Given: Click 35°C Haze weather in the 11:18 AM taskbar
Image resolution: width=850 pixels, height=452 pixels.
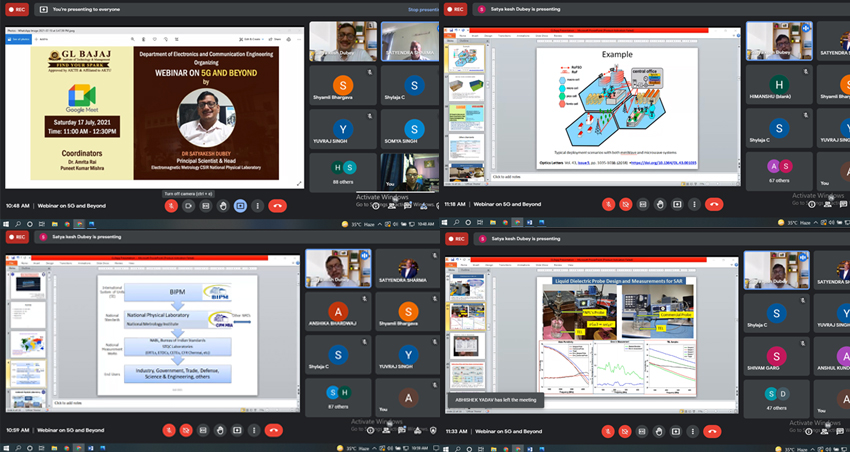Looking at the screenshot, I should click(794, 222).
